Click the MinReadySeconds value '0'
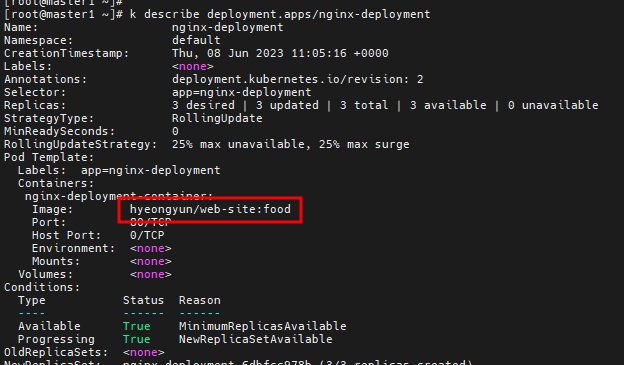Image resolution: width=624 pixels, height=365 pixels. tap(175, 131)
